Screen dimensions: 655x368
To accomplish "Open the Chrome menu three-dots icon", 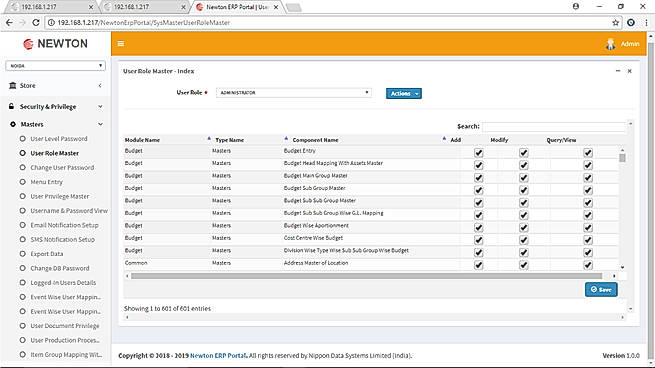I will [x=646, y=23].
